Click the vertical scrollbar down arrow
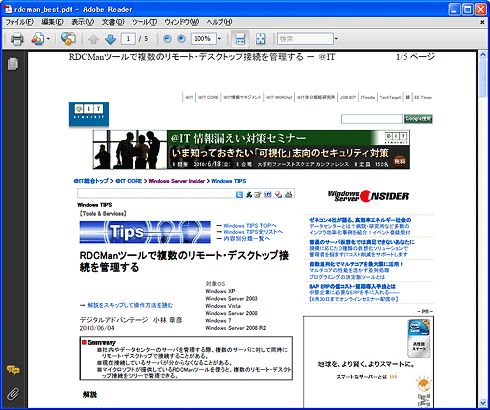Screen dimensions: 490x410 click(x=483, y=403)
